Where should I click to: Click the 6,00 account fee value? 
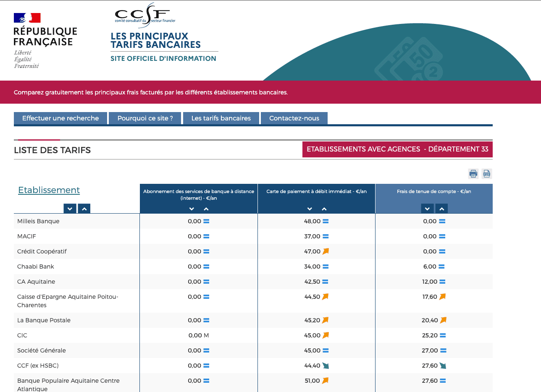pyautogui.click(x=430, y=267)
